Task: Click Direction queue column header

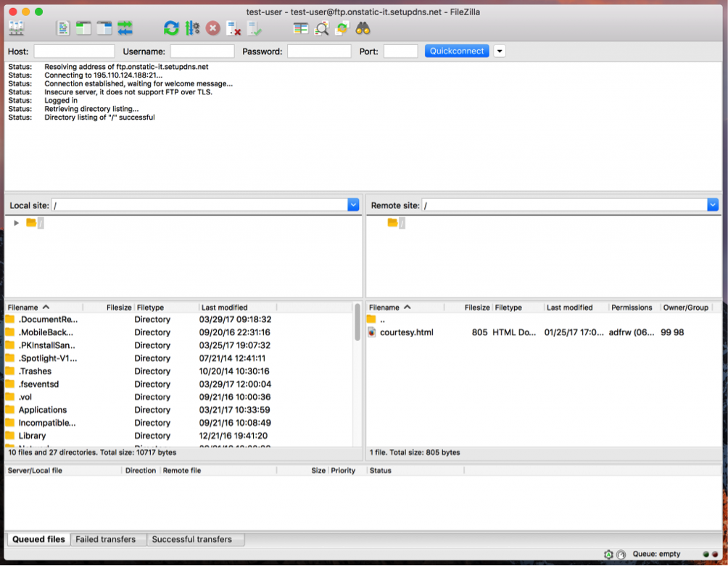Action: click(x=141, y=470)
